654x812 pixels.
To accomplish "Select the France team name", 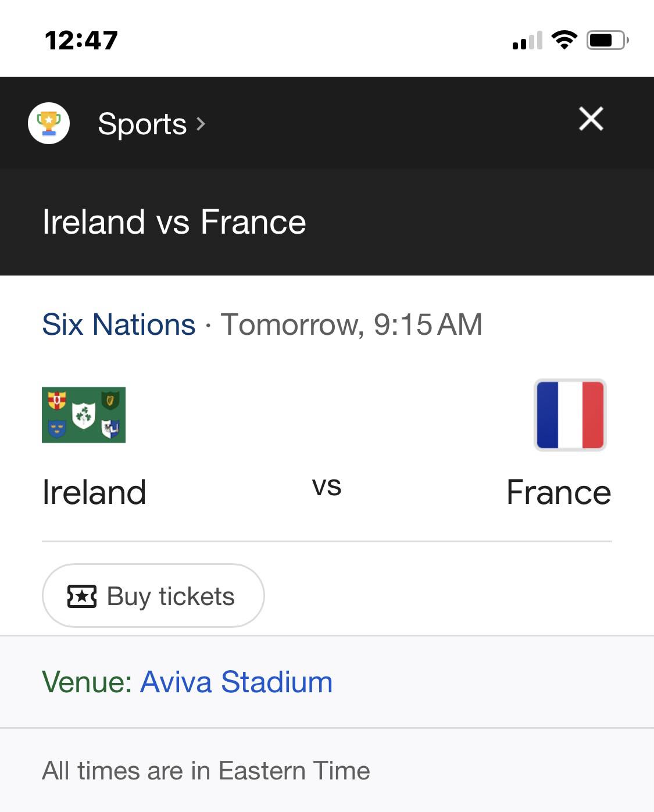I will tap(559, 492).
